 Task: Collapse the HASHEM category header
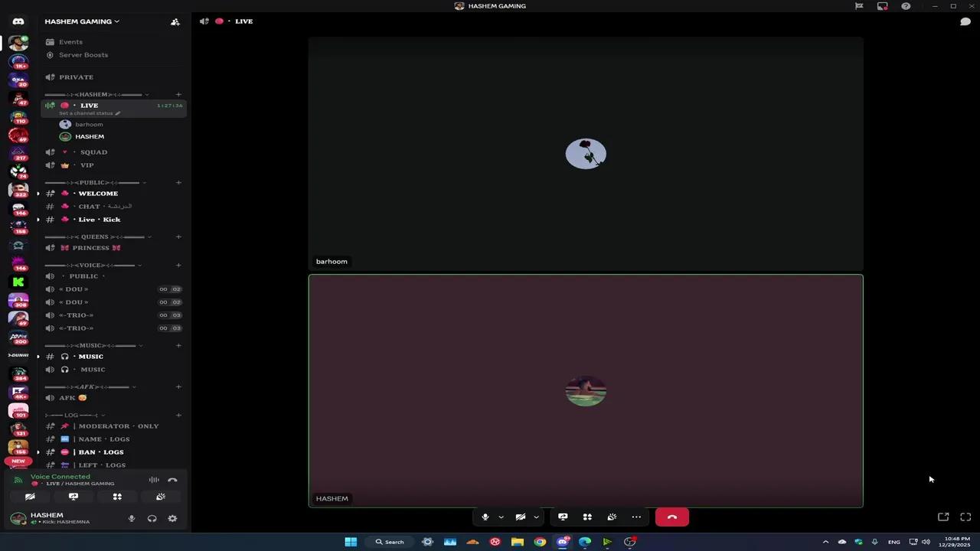96,95
